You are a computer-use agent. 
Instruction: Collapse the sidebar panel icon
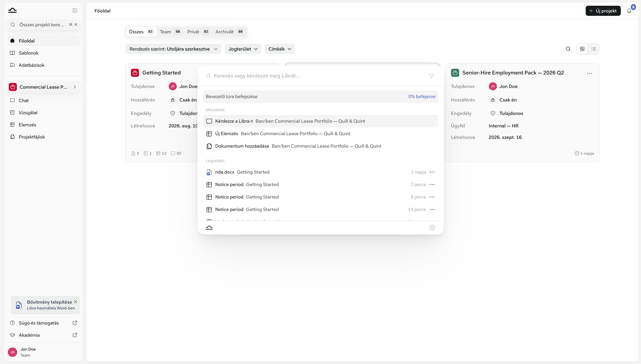point(75,10)
